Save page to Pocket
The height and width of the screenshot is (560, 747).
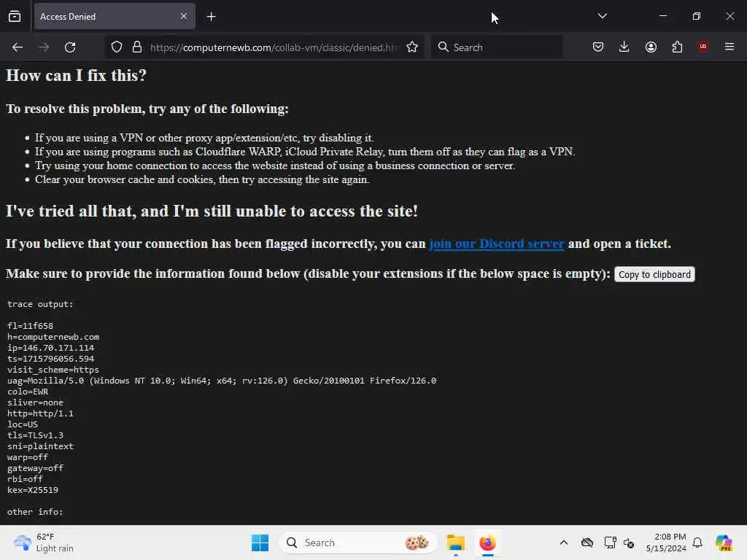tap(598, 47)
